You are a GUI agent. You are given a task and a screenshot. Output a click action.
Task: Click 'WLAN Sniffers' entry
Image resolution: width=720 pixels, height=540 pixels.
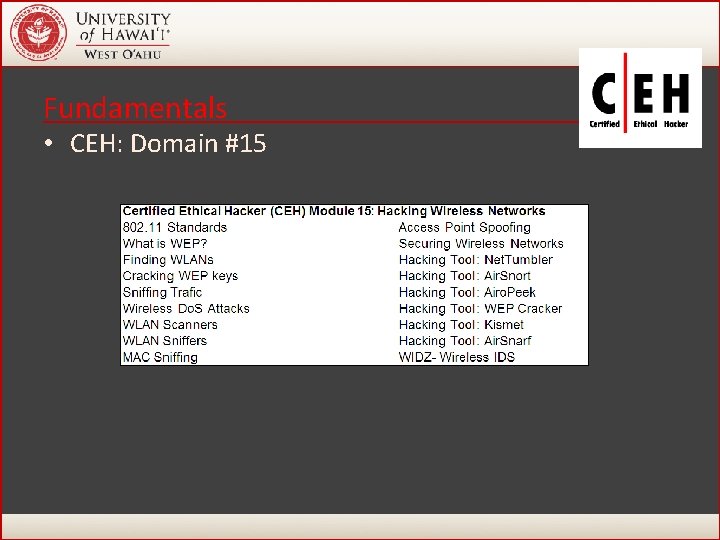(164, 341)
